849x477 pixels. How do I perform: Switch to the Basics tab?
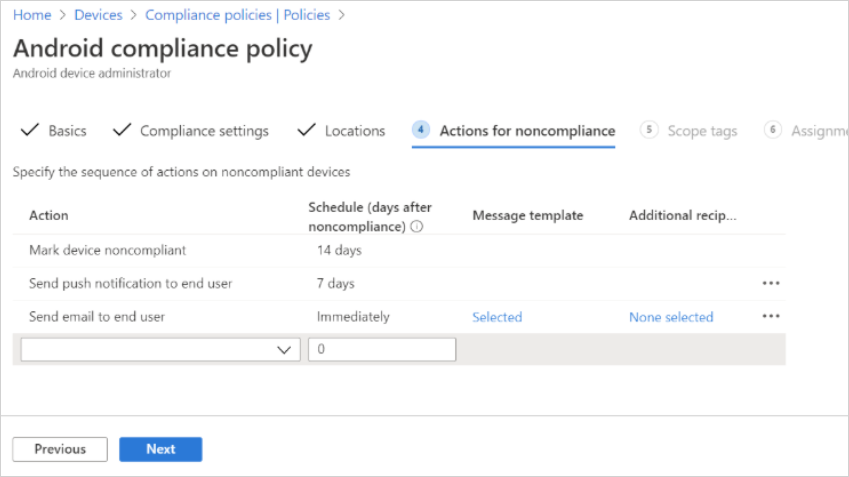tap(67, 131)
